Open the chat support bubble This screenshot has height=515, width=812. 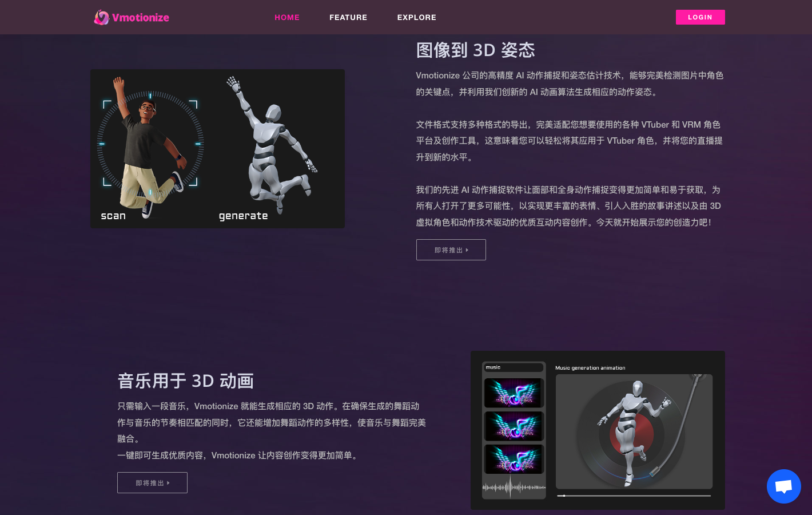pyautogui.click(x=783, y=486)
